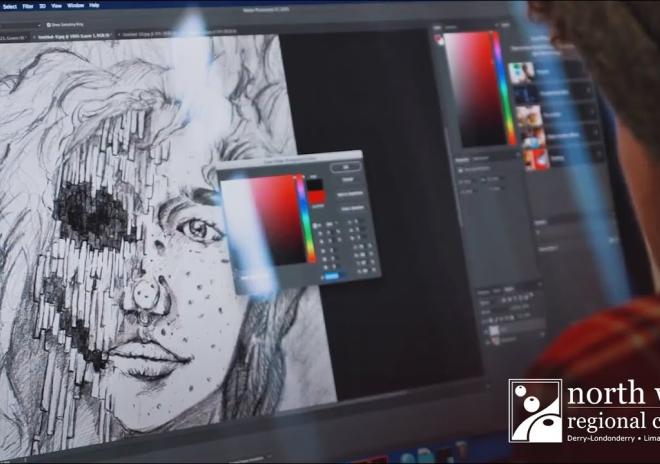The image size is (660, 464).
Task: Click Add to Swatches in Color Picker
Action: (350, 194)
